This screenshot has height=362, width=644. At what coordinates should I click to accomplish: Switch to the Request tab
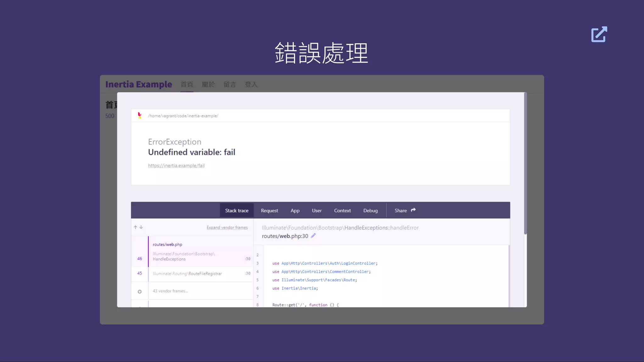pos(269,211)
